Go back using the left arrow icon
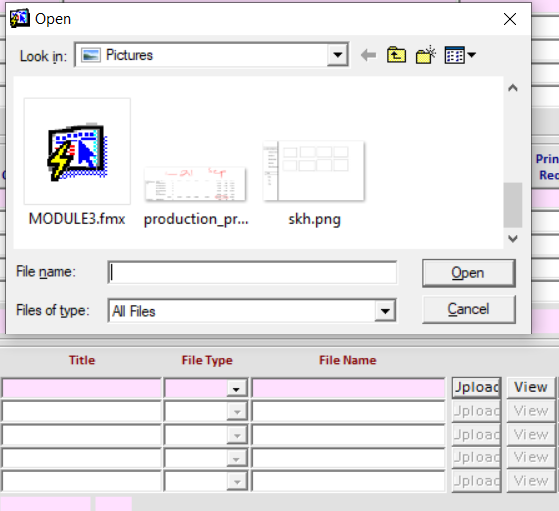 (x=368, y=55)
